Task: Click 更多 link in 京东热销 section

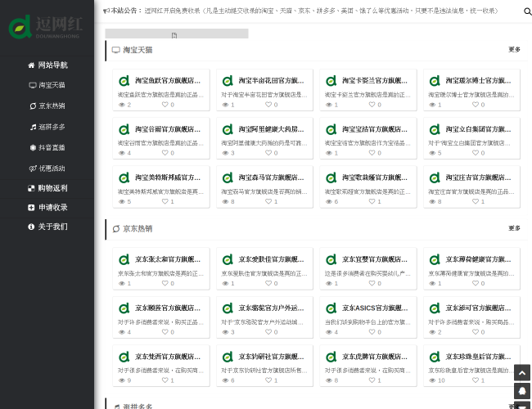Action: pos(514,228)
